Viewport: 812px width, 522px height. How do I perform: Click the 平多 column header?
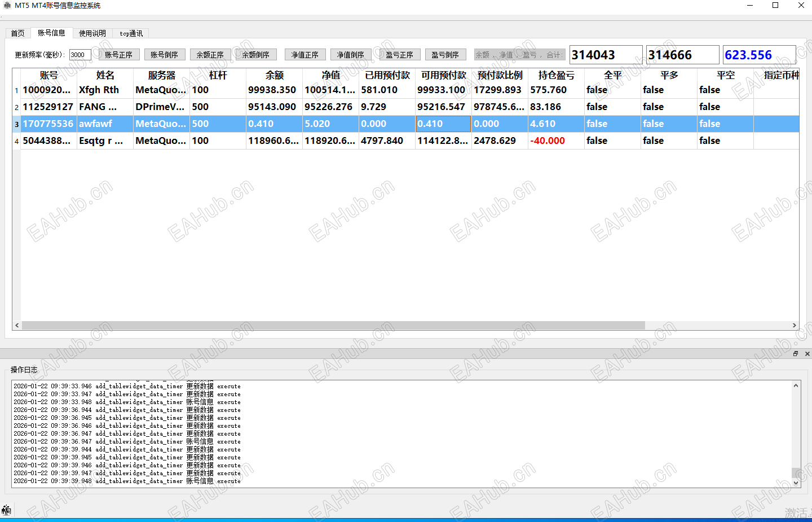tap(669, 75)
